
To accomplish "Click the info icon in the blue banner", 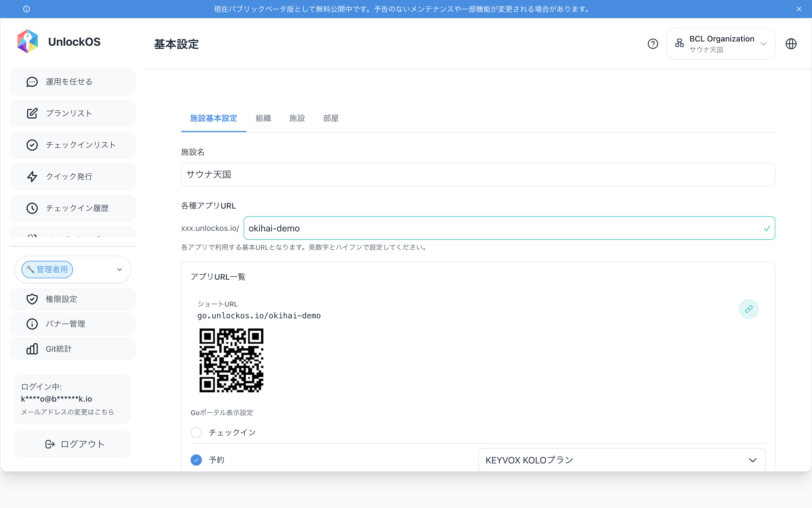I will pyautogui.click(x=27, y=9).
